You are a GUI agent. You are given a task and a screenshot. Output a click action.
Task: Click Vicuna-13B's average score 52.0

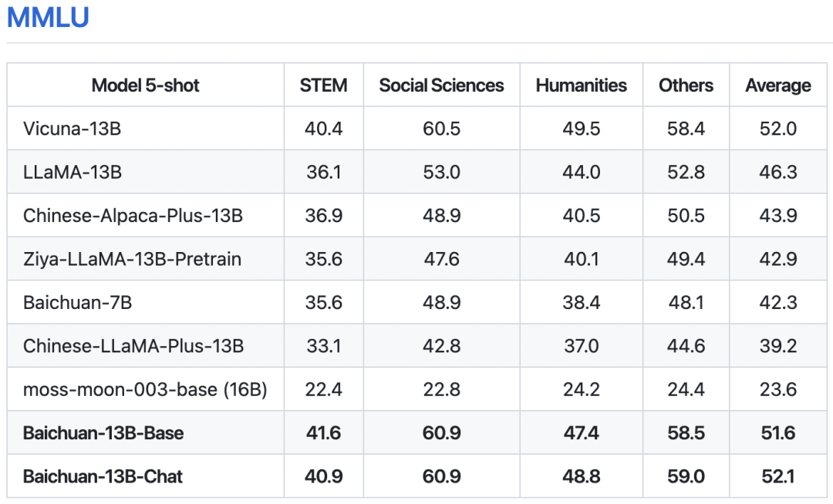[x=778, y=129]
